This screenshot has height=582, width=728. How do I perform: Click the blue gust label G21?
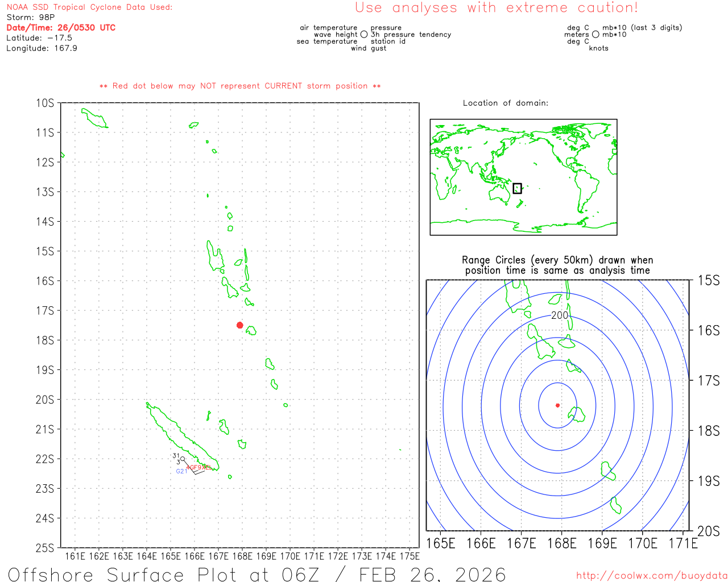181,471
